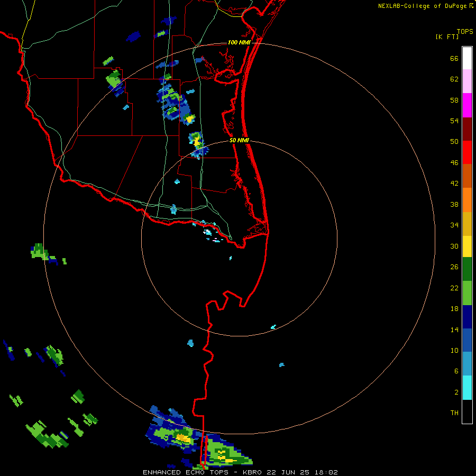Click the 22 JUN 25 date text
Image resolution: width=476 pixels, height=476 pixels.
click(x=288, y=472)
